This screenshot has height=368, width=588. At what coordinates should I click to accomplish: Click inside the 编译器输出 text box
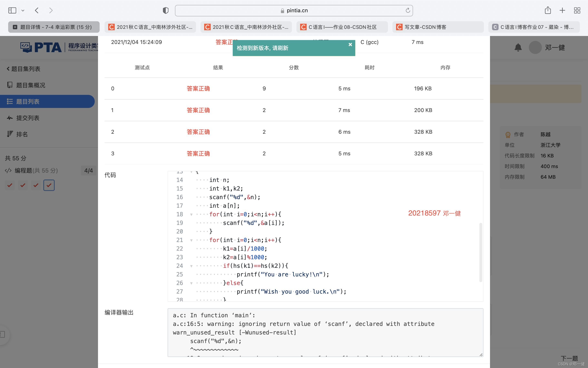(x=325, y=332)
